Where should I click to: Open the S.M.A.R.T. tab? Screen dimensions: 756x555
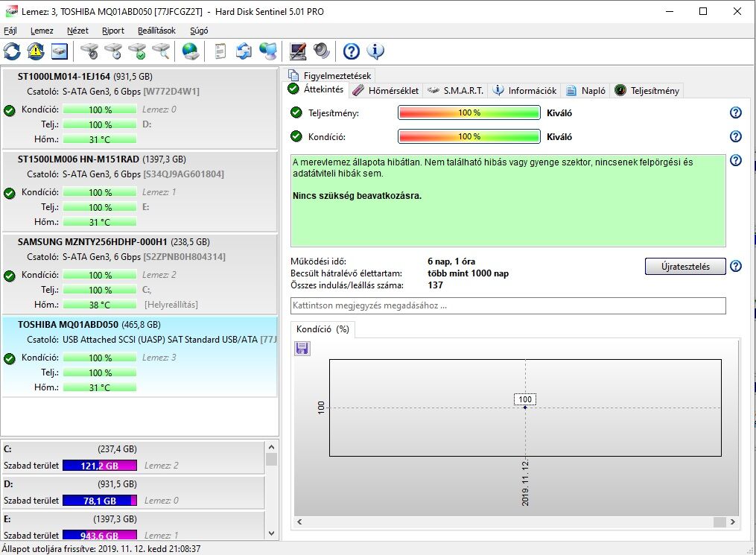coord(456,91)
